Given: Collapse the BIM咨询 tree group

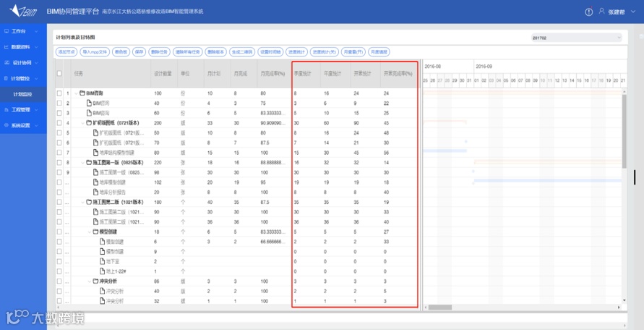Looking at the screenshot, I should [x=76, y=93].
